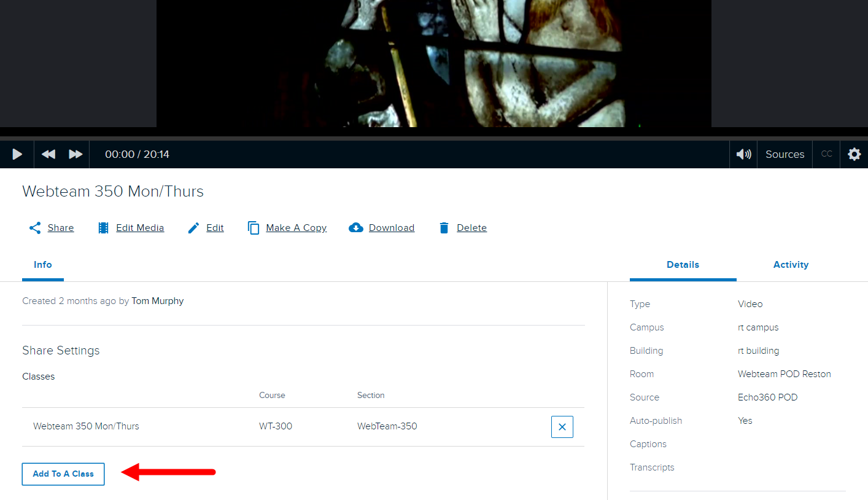Click the Add To A Class button
Screen dimensions: 868x500
(x=63, y=474)
